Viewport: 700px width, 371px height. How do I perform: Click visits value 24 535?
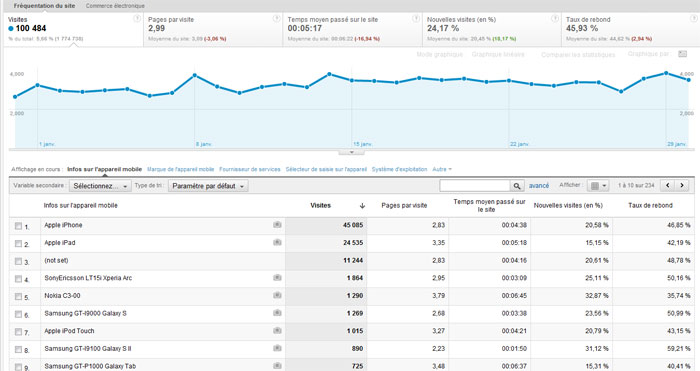click(x=353, y=242)
